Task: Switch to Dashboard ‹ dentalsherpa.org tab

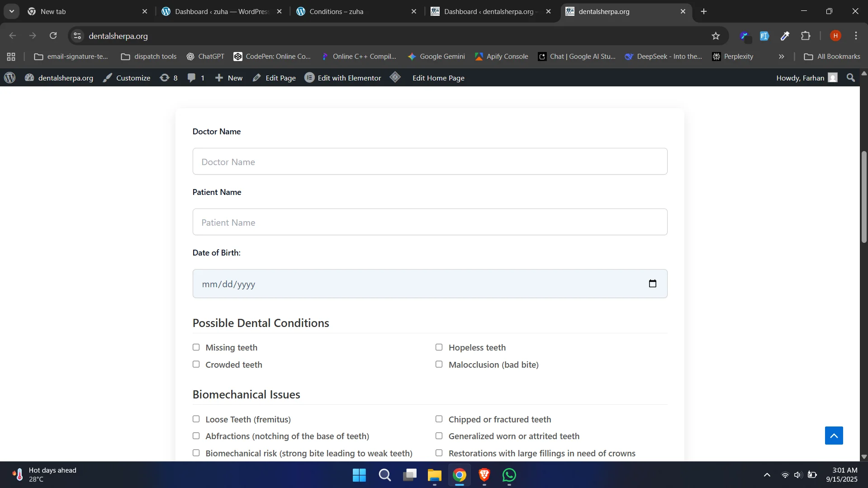Action: tap(491, 11)
